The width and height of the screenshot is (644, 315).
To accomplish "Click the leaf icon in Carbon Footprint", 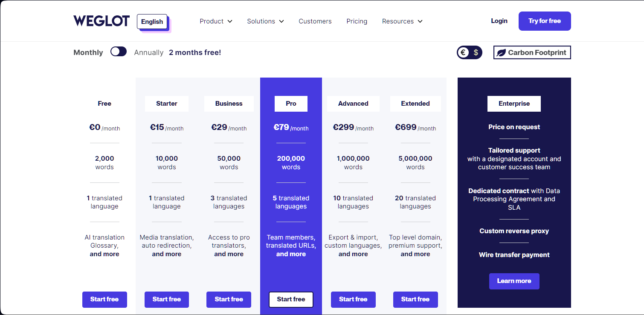I will pyautogui.click(x=501, y=53).
